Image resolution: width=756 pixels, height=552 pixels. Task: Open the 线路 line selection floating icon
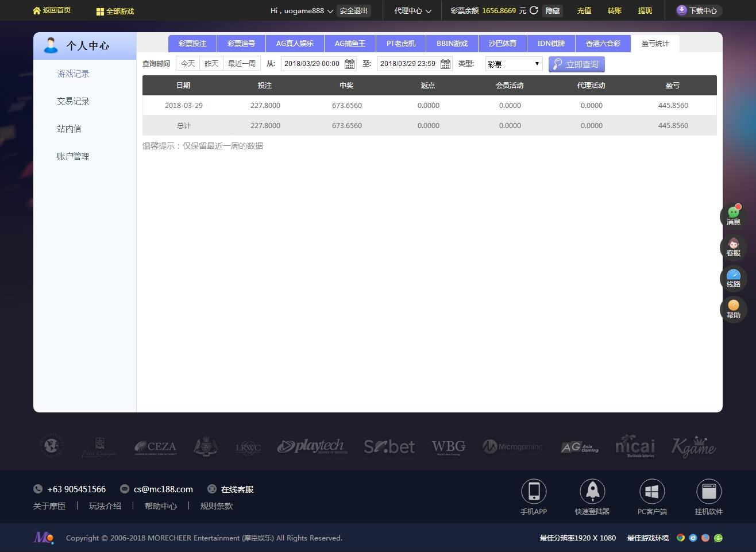pos(734,278)
